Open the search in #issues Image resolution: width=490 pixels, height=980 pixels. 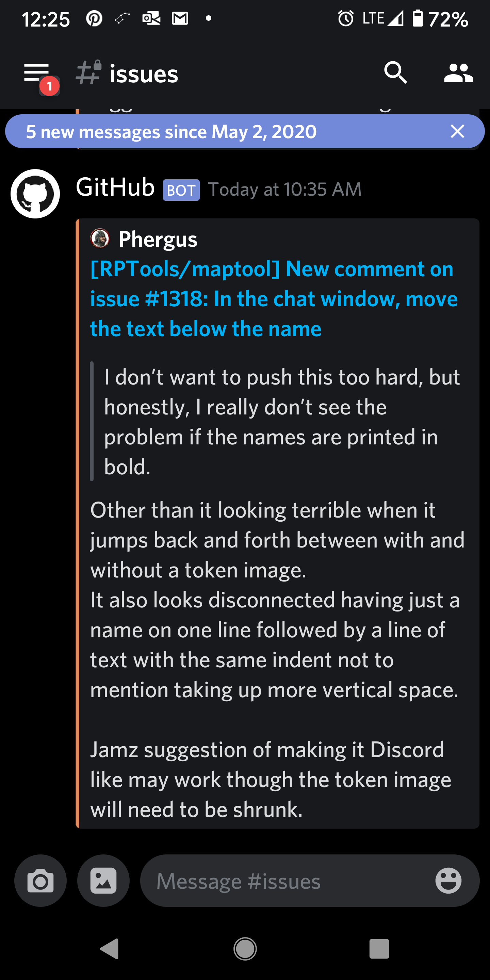[396, 73]
